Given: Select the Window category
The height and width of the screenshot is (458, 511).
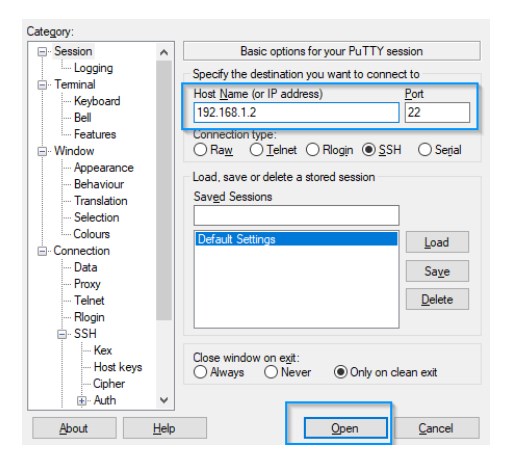Looking at the screenshot, I should tap(74, 151).
